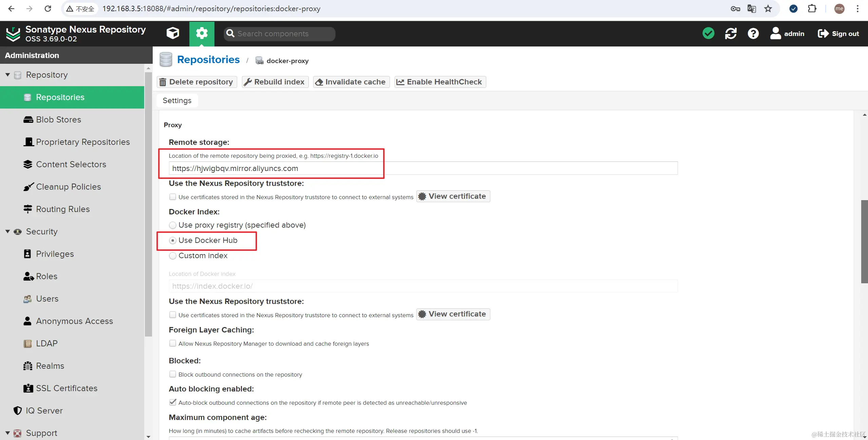Enable Foreign Layer Caching checkbox
The width and height of the screenshot is (868, 440).
coord(173,343)
